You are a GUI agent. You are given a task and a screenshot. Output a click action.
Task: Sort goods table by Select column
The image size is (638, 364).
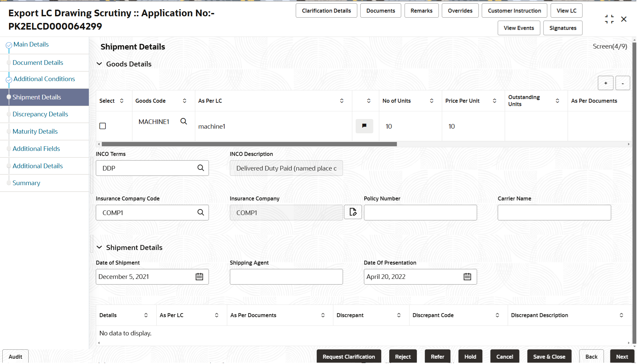pos(122,101)
